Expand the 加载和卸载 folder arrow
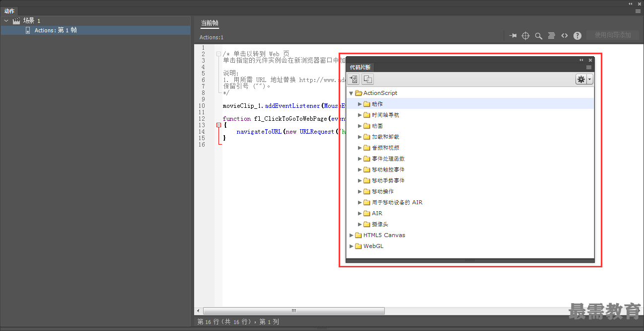 (360, 137)
